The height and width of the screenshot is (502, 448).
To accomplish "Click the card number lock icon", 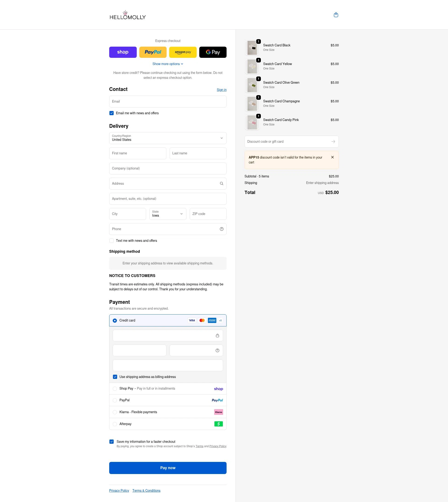I will pyautogui.click(x=217, y=336).
